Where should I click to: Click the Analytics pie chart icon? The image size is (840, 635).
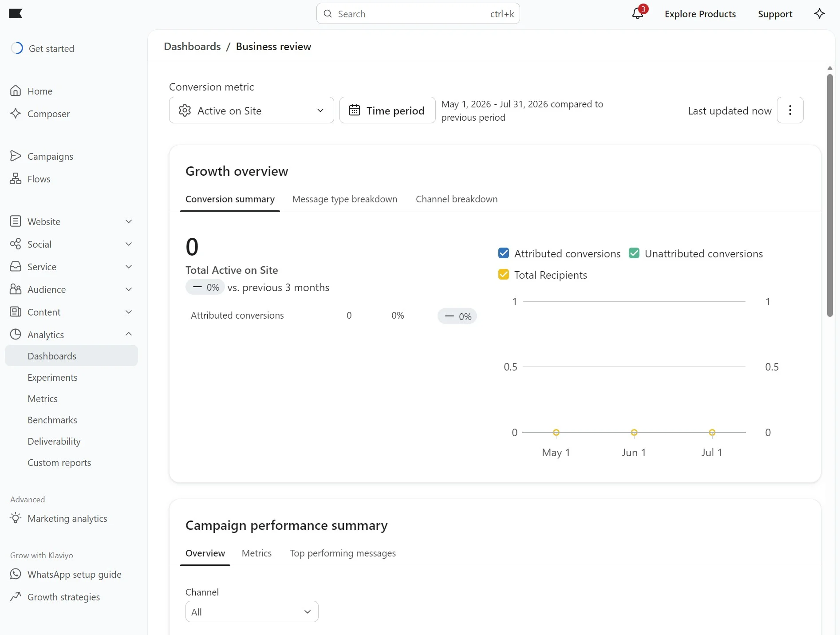16,335
